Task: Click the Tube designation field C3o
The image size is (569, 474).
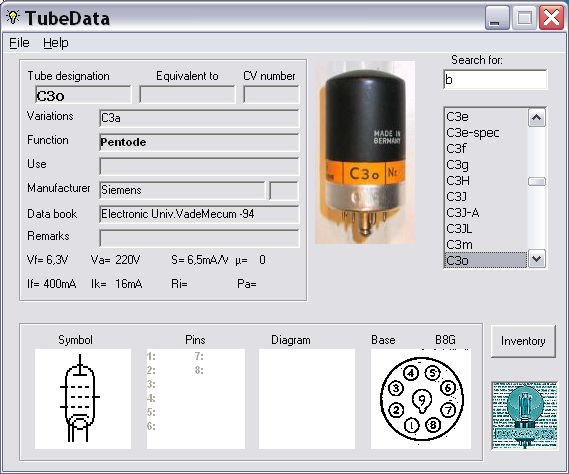Action: click(x=83, y=95)
